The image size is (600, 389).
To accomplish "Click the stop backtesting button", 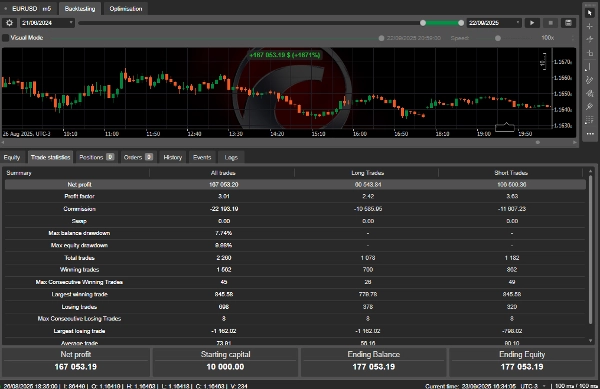I will coord(551,23).
